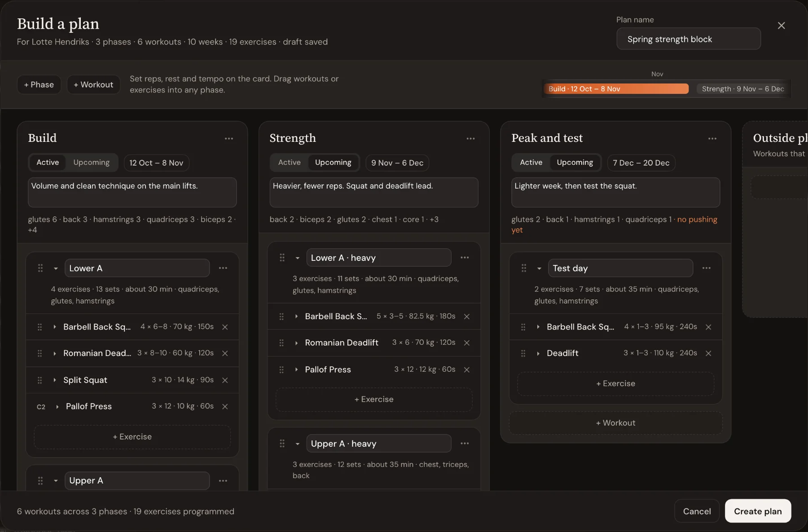808x532 pixels.
Task: Open the Strength phase options menu
Action: pos(470,138)
